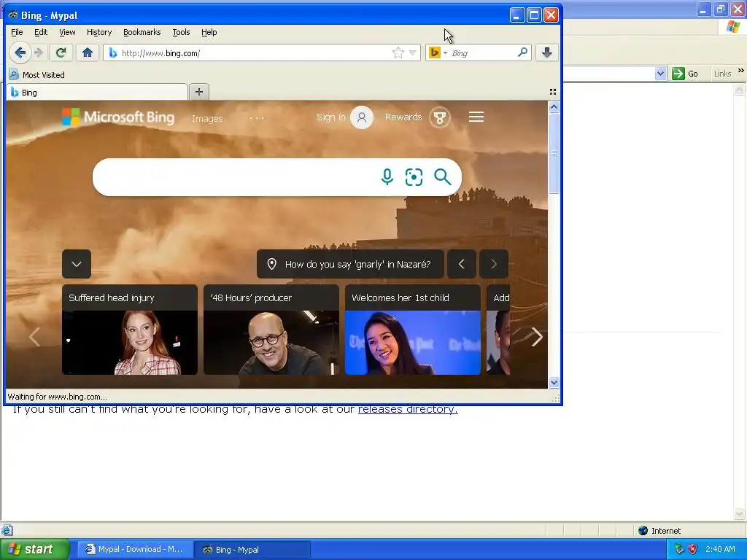This screenshot has height=560, width=747.
Task: Click the Mypal page scrollbar up arrow
Action: (x=554, y=106)
